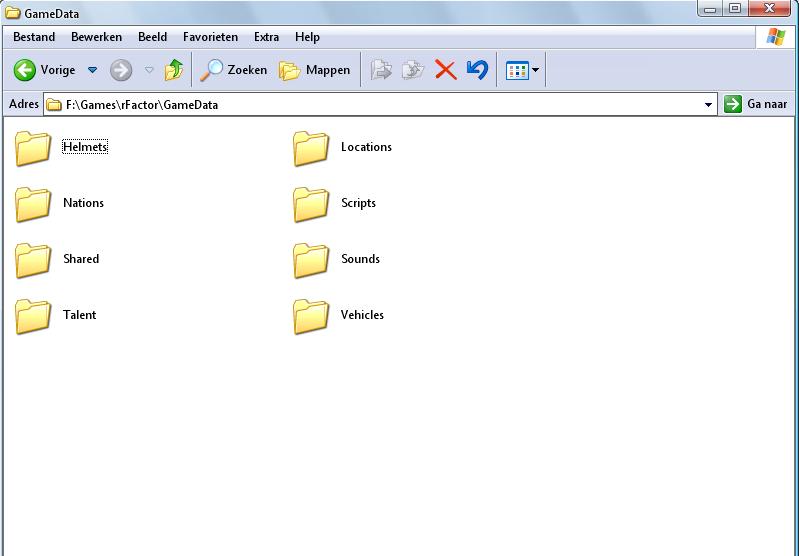Click the Nations folder name
Screen dimensions: 799x556
(84, 203)
